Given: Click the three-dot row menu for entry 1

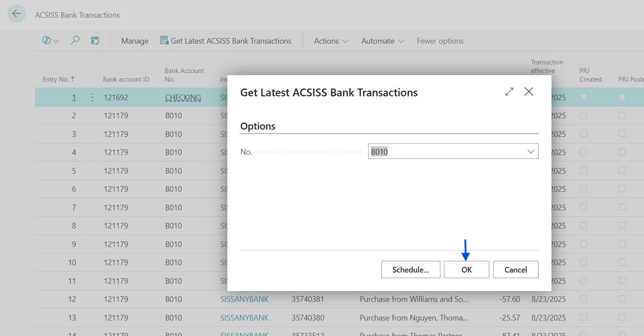Looking at the screenshot, I should point(92,98).
